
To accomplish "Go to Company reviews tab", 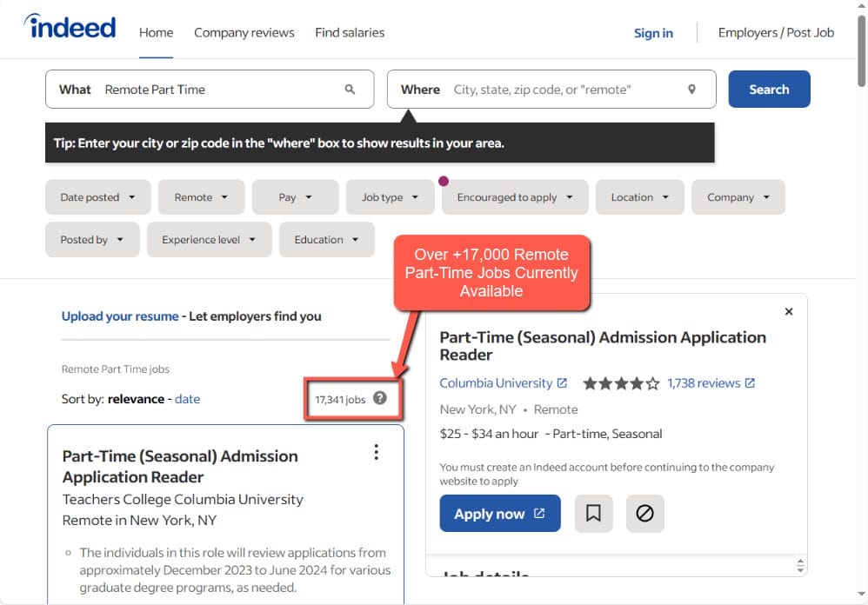I will pyautogui.click(x=244, y=33).
